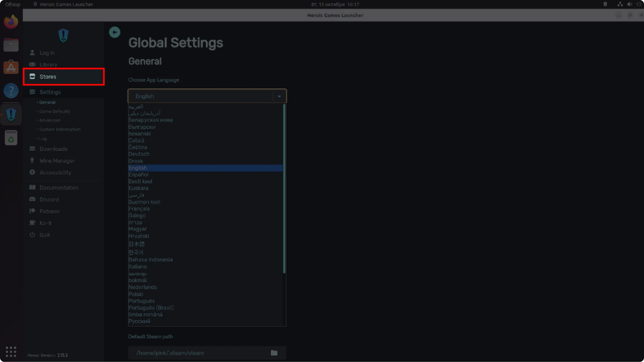Open System Information sub-tab
Image resolution: width=644 pixels, height=362 pixels.
(x=60, y=129)
